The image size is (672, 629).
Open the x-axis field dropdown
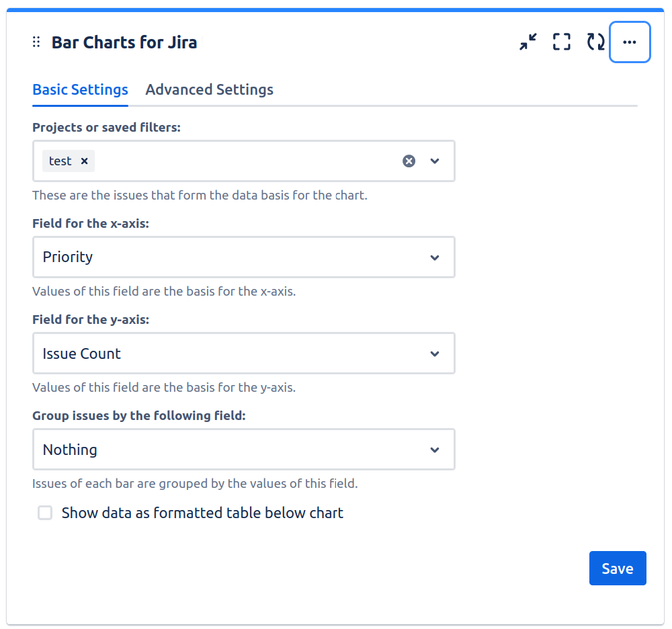435,257
